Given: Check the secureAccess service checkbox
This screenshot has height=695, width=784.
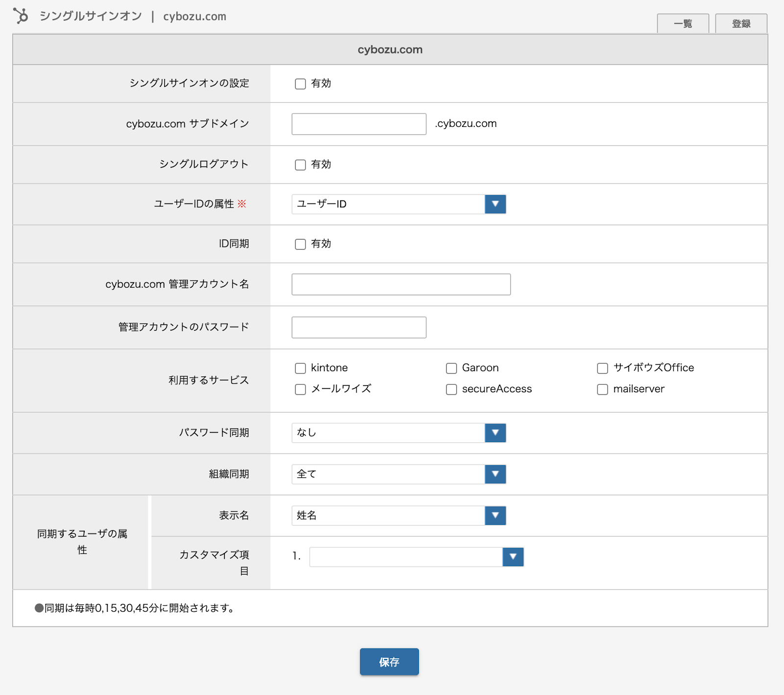Looking at the screenshot, I should click(x=451, y=389).
